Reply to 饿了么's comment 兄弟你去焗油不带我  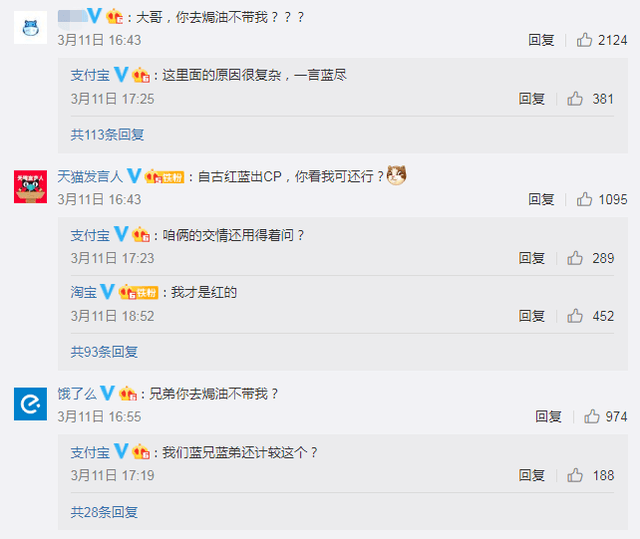coord(548,416)
